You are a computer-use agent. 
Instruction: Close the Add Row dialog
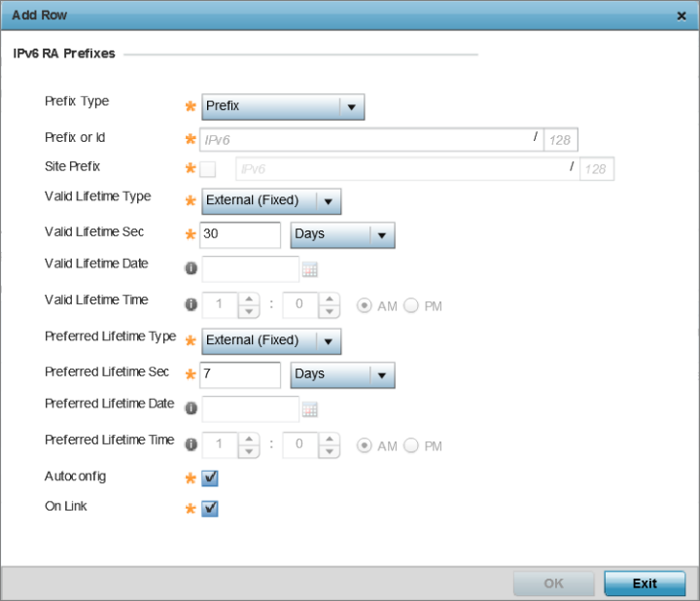tap(682, 17)
